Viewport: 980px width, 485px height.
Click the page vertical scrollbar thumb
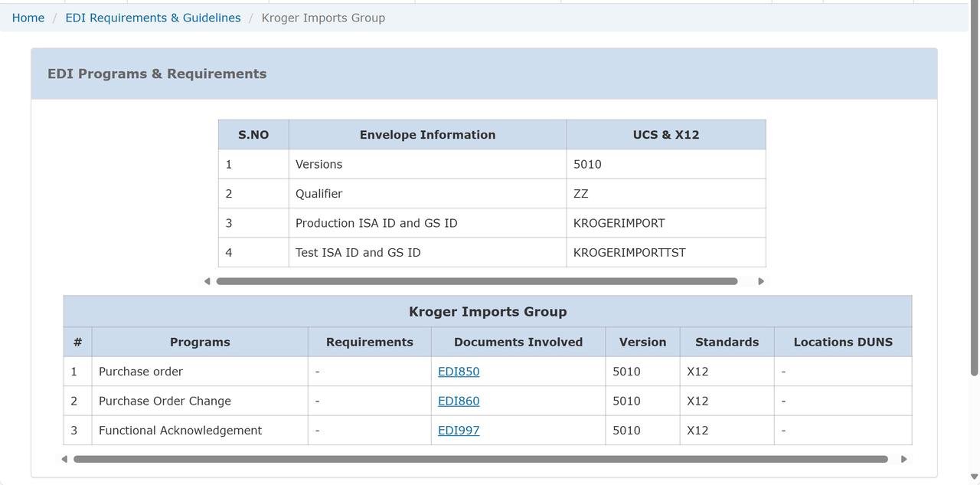click(x=974, y=192)
